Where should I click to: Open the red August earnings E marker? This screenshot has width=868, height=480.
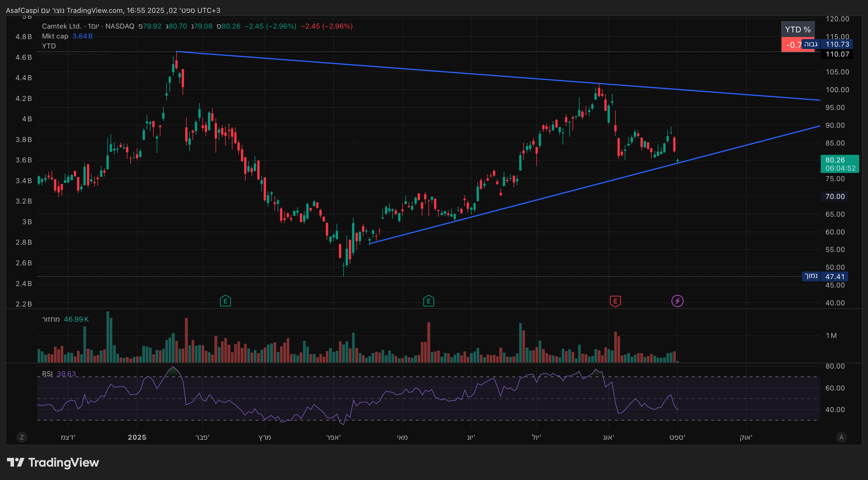coord(615,301)
